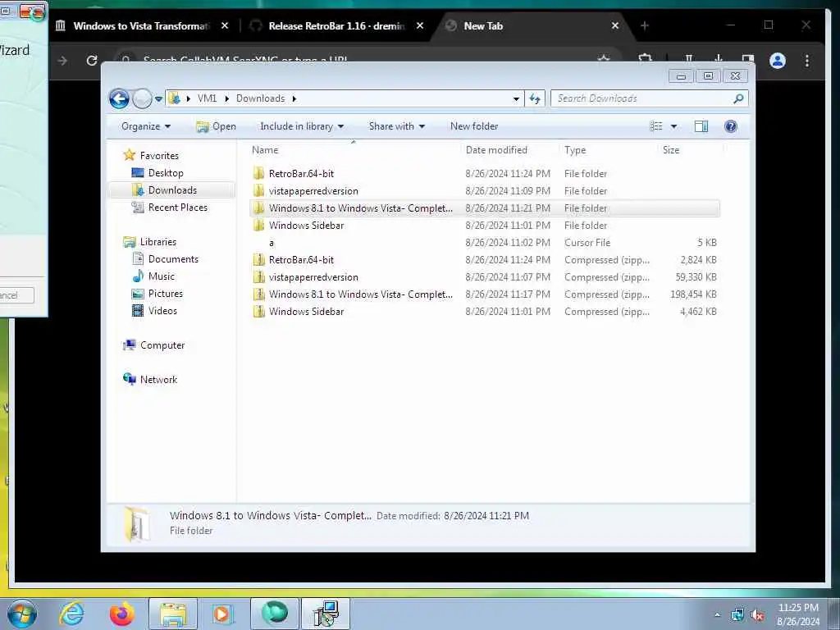
Task: Click the blue Help question mark icon
Action: (730, 126)
